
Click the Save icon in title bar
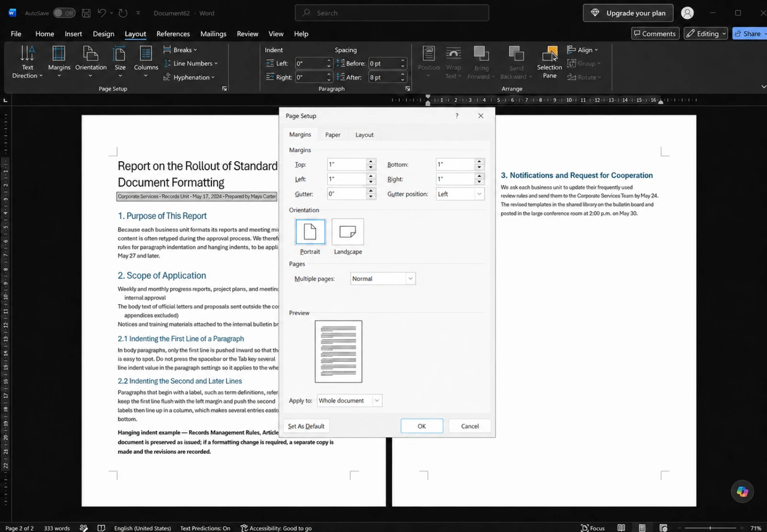click(x=86, y=13)
